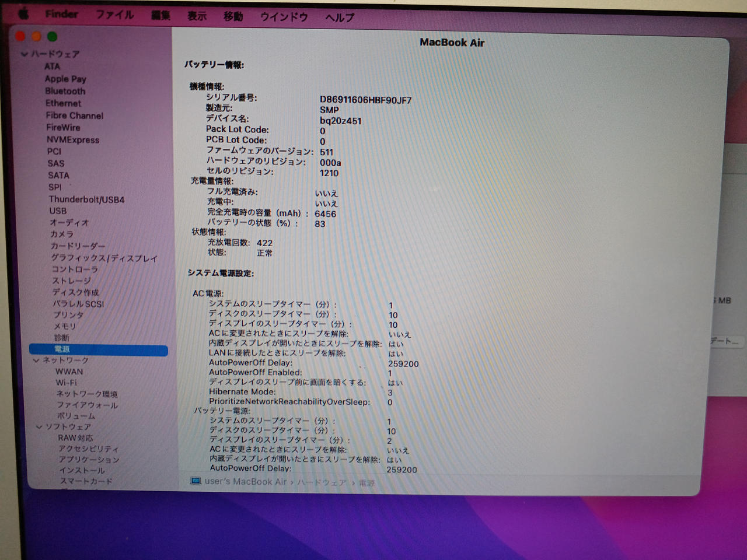This screenshot has width=747, height=560.
Task: Select Wi-Fi in the sidebar
Action: [66, 383]
